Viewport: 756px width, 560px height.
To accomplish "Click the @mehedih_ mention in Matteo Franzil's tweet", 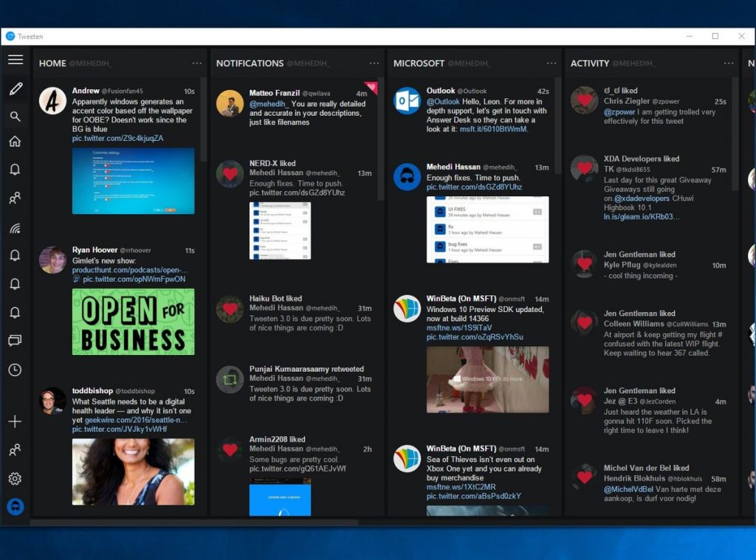I will tap(269, 103).
